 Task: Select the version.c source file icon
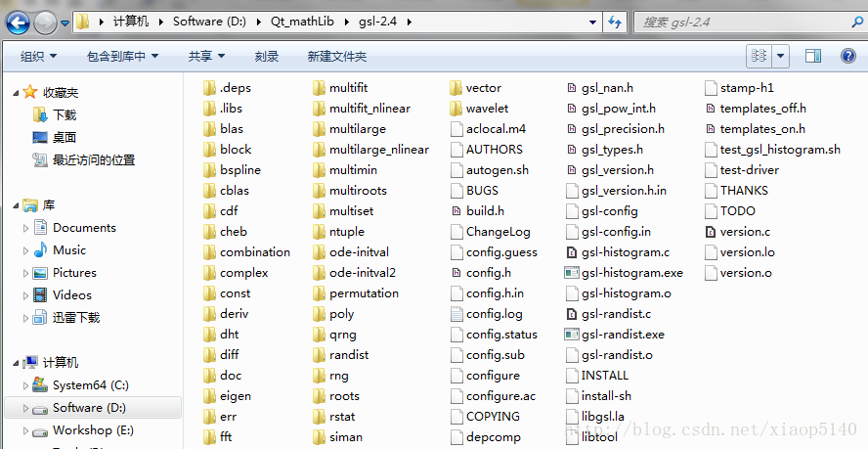coord(711,232)
